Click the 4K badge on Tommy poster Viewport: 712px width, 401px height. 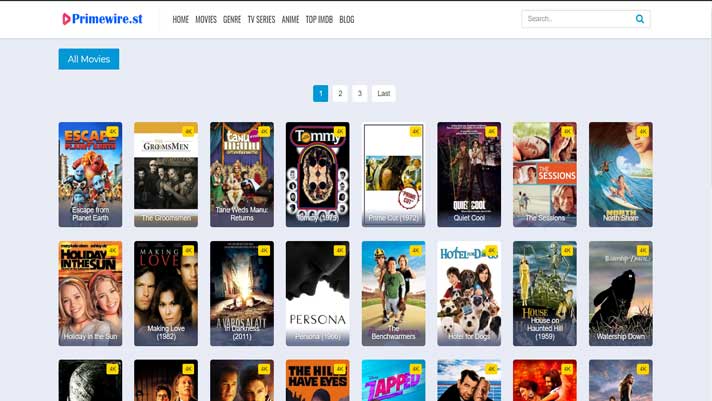[x=340, y=132]
